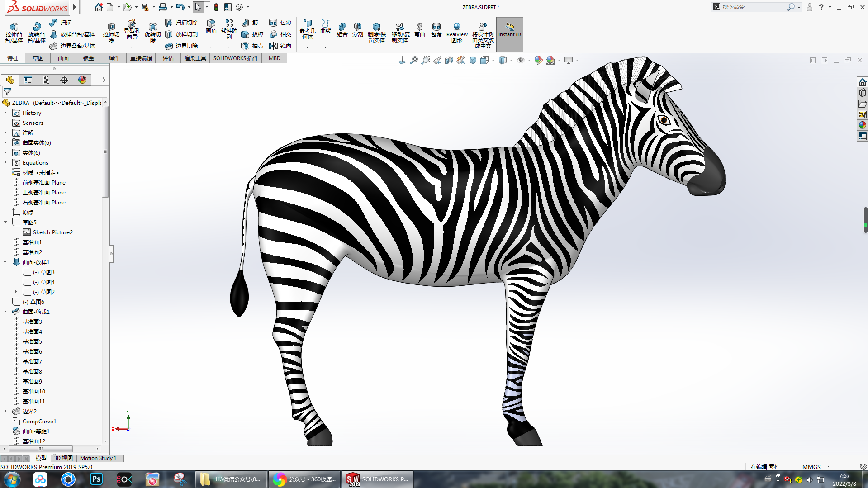This screenshot has height=488, width=868.
Task: Click the Mirror (镜向) tool
Action: coord(280,46)
